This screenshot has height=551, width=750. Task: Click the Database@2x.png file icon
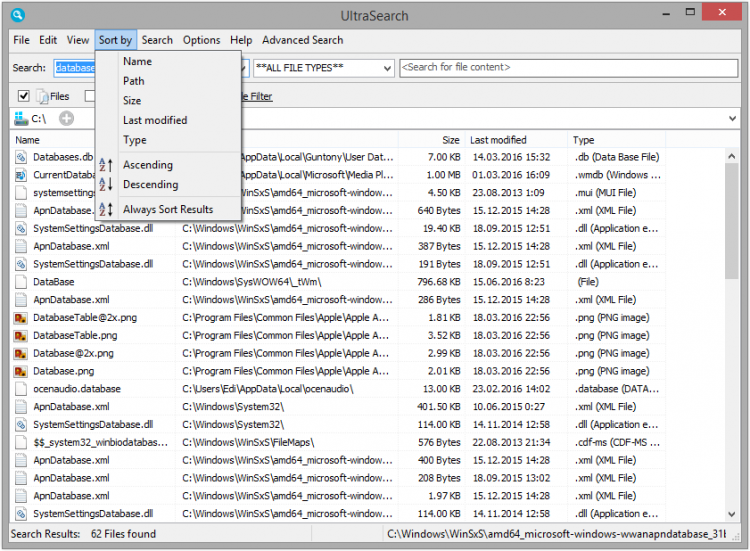[21, 353]
